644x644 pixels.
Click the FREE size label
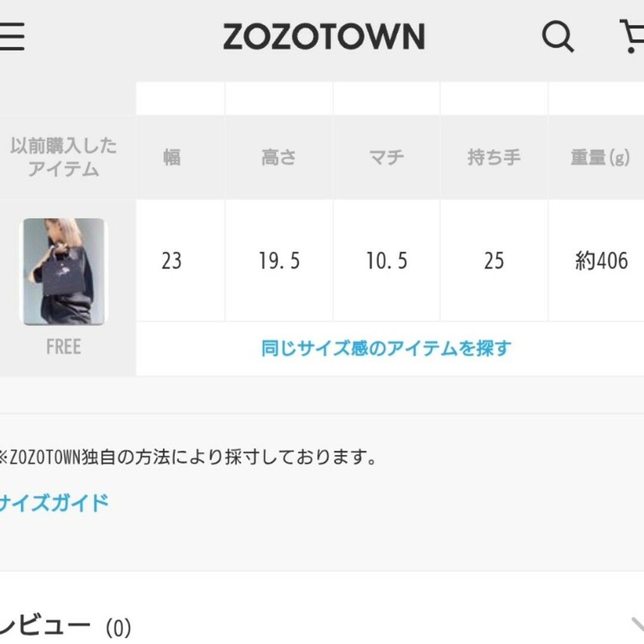(64, 346)
